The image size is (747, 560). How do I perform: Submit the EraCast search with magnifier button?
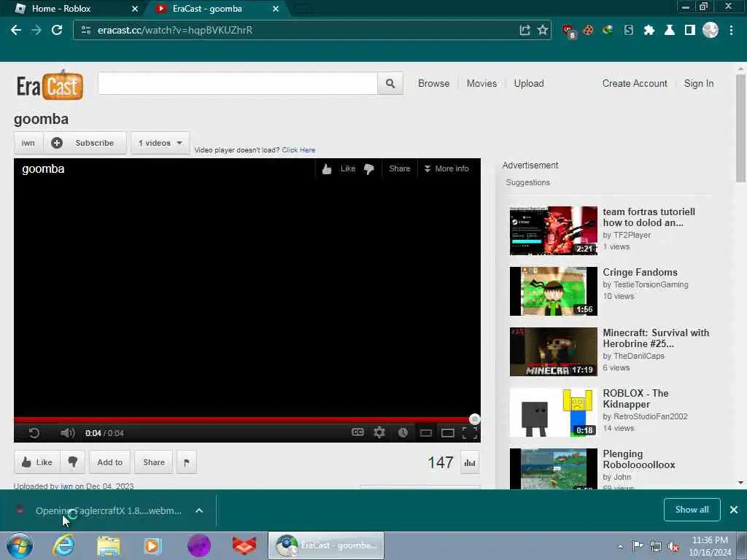click(x=390, y=83)
